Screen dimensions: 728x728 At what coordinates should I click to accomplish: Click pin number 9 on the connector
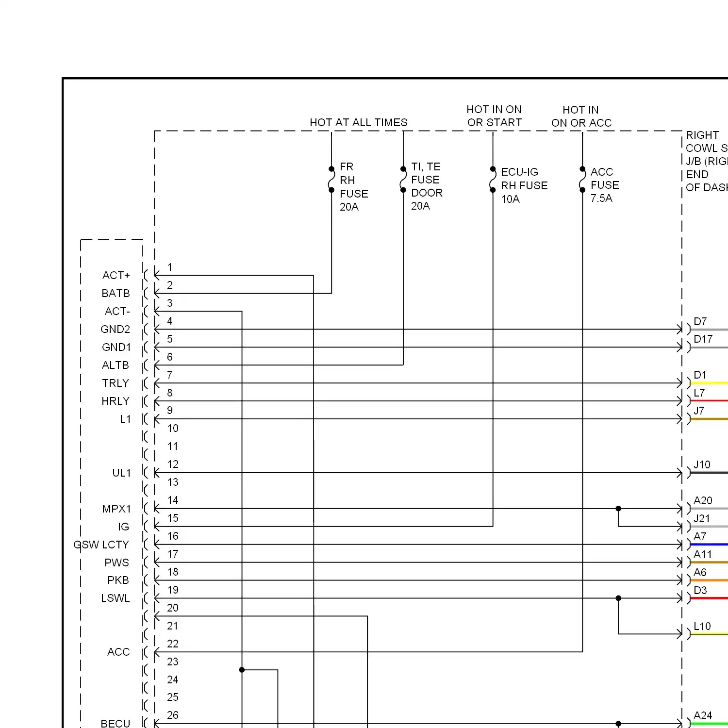[x=170, y=410]
